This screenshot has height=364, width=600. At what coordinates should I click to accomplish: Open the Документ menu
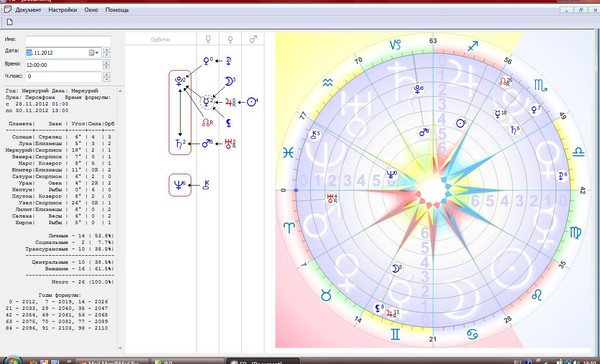coord(28,10)
